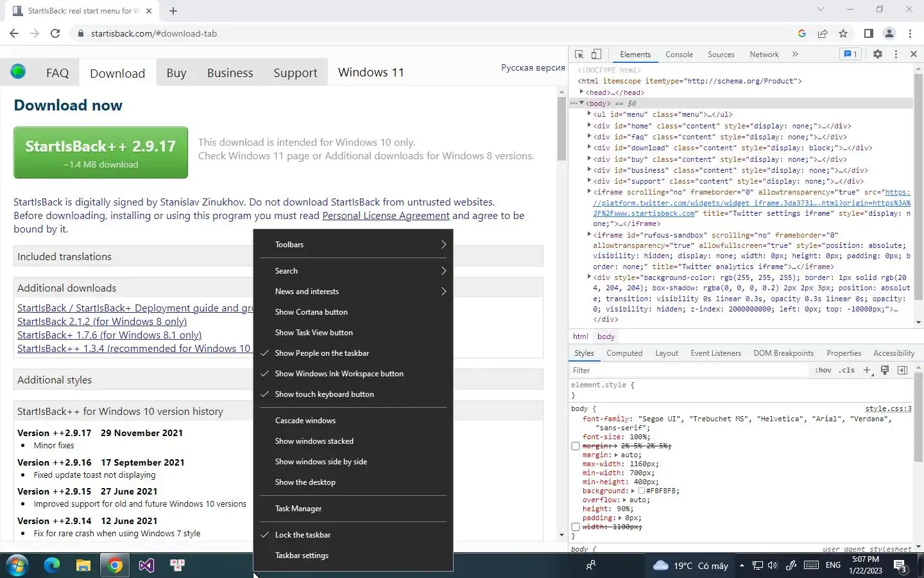This screenshot has width=924, height=578.
Task: Toggle the computed styles sidebar icon
Action: 902,370
